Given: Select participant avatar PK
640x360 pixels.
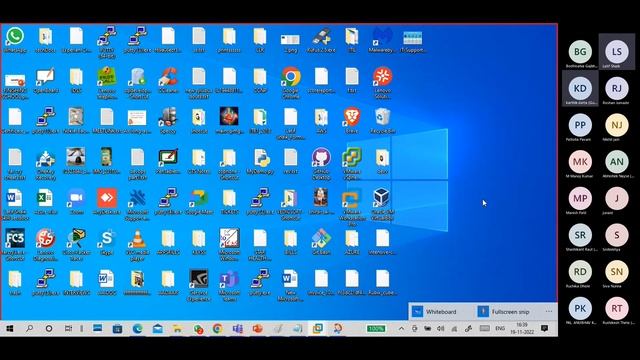Looking at the screenshot, I should coord(580,309).
